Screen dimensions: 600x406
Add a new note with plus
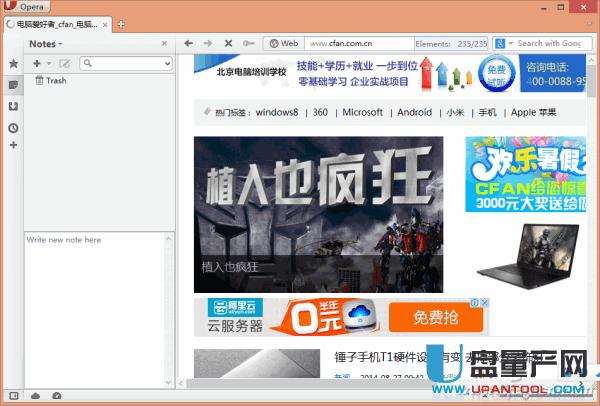click(x=37, y=63)
